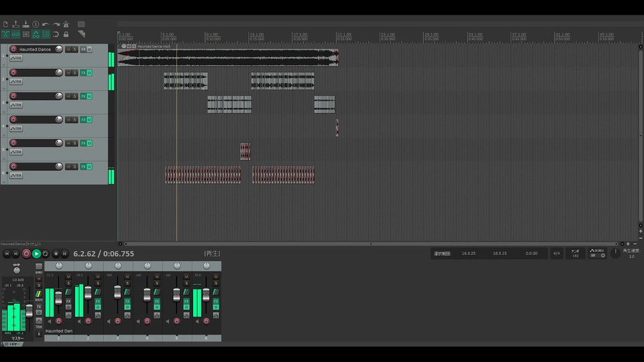Select the long MIDI item on track 6

coord(203,175)
